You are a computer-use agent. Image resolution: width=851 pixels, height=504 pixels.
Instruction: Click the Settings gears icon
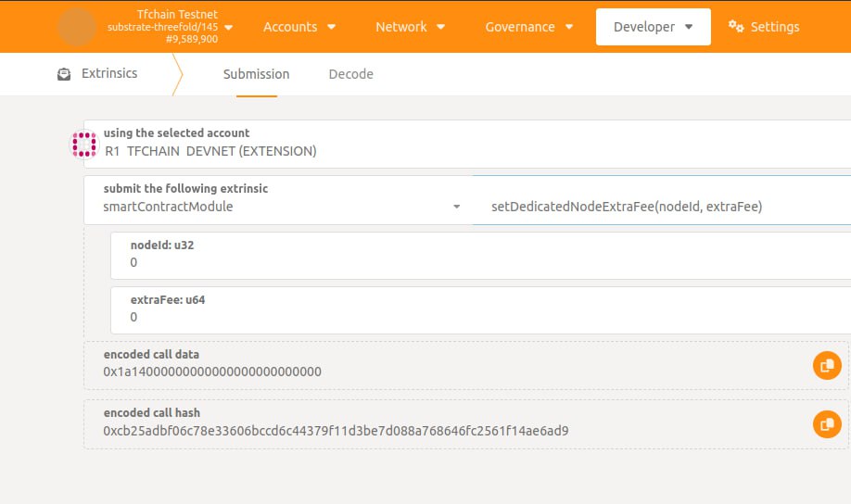coord(736,26)
